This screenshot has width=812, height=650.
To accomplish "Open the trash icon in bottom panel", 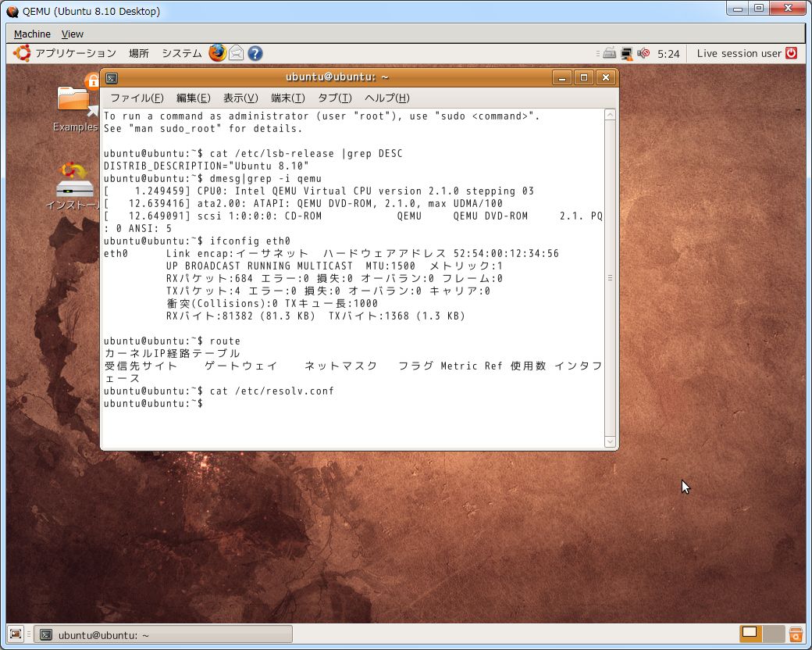I will click(x=796, y=634).
